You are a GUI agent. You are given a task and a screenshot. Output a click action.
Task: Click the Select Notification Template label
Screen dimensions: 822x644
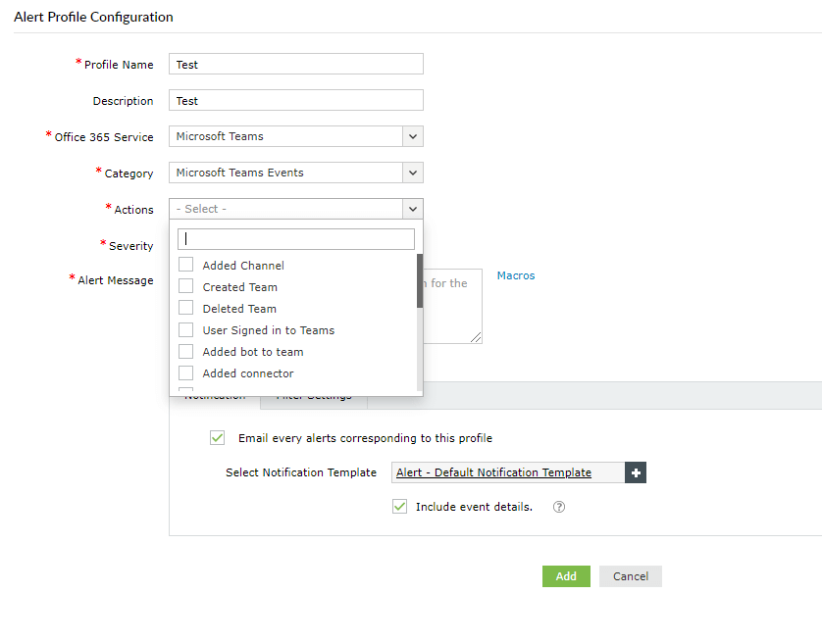click(x=301, y=472)
